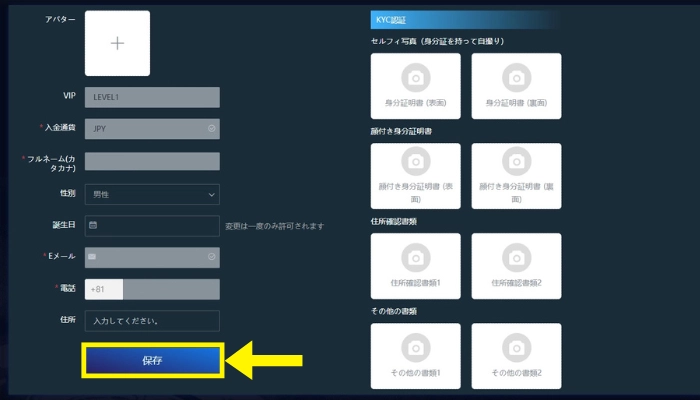Image resolution: width=700 pixels, height=400 pixels.
Task: Click camera icon for 顔付き身分証明書 (表面)
Action: (415, 162)
